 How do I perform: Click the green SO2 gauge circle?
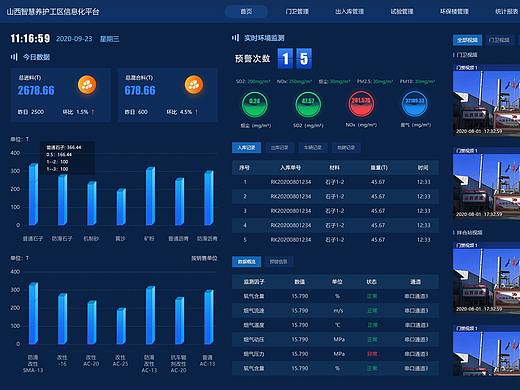click(308, 104)
